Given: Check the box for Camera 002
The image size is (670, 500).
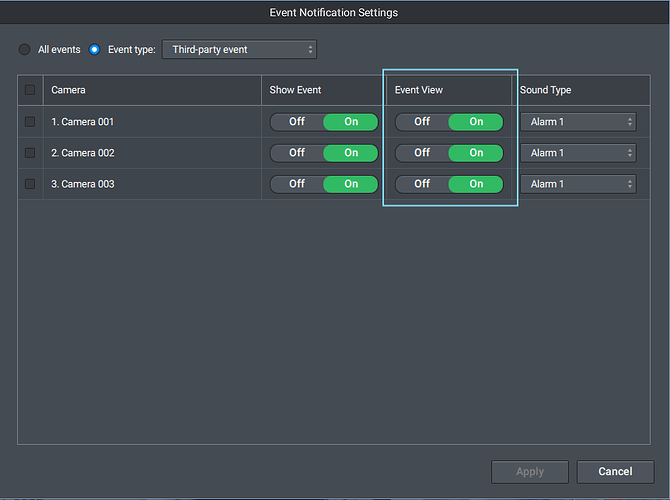Looking at the screenshot, I should click(x=30, y=153).
